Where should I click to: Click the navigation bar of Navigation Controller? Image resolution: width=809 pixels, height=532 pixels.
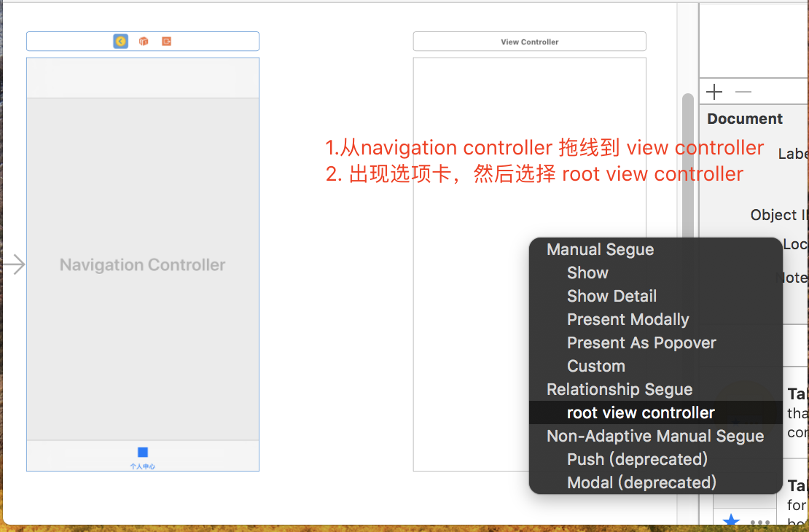point(143,78)
